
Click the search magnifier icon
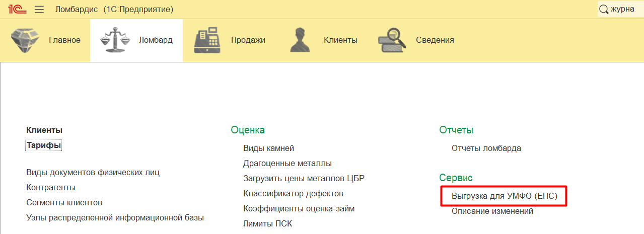point(603,9)
